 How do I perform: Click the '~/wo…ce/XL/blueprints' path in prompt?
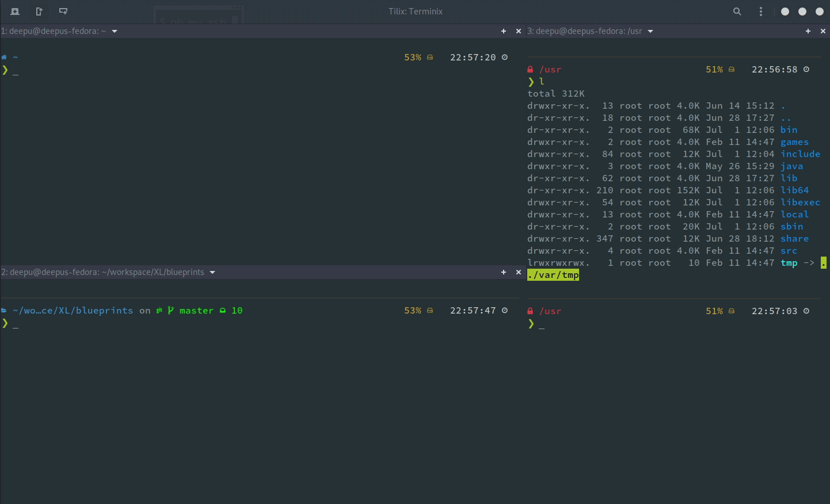[x=73, y=310]
